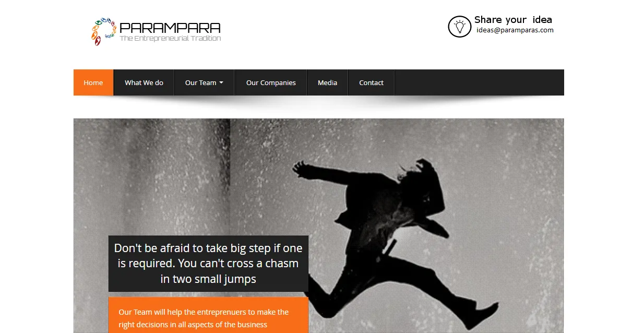The image size is (644, 333).
Task: Open the Our Team menu
Action: (205, 82)
